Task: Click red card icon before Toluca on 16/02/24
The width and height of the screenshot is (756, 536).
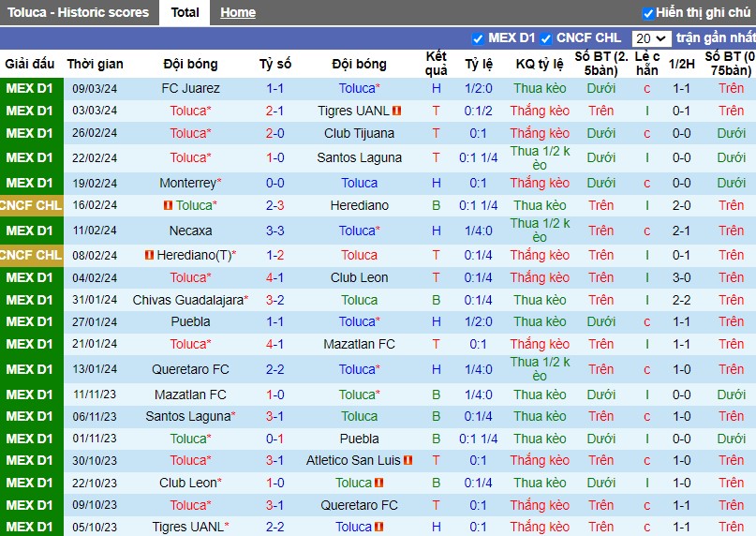Action: (168, 205)
